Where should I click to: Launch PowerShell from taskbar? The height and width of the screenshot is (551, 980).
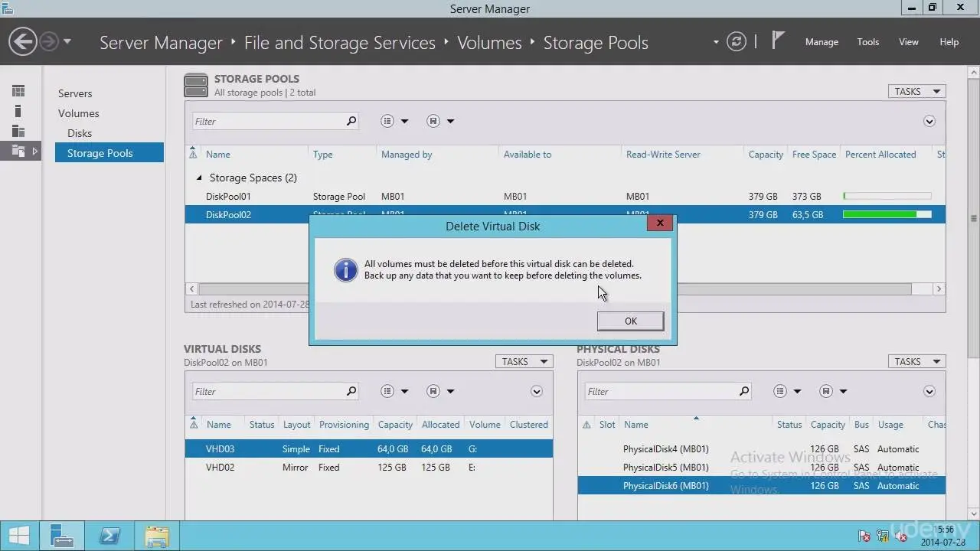109,536
